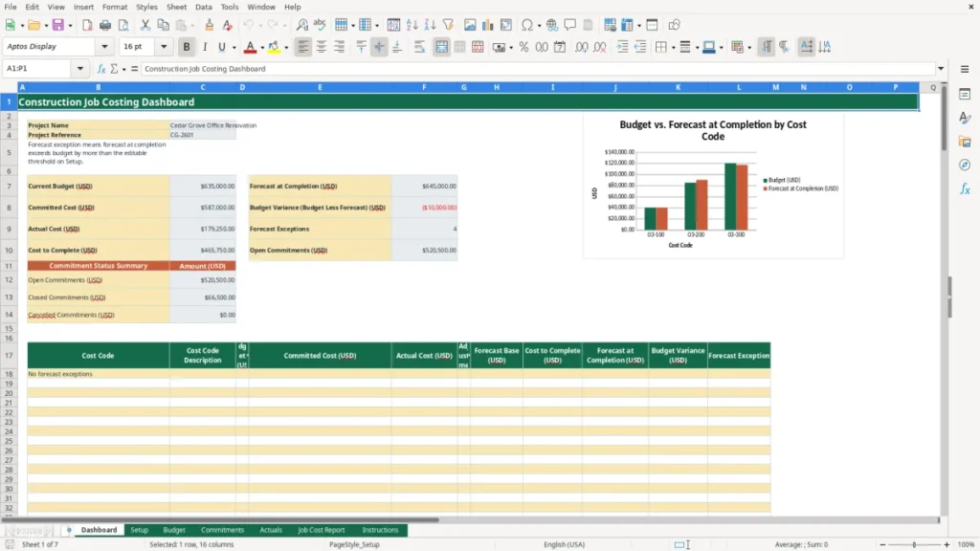980x551 pixels.
Task: Click the Clear Direct Formatting icon
Action: (228, 25)
